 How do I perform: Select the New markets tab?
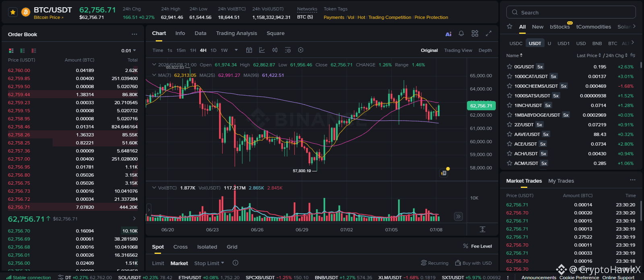pyautogui.click(x=537, y=27)
